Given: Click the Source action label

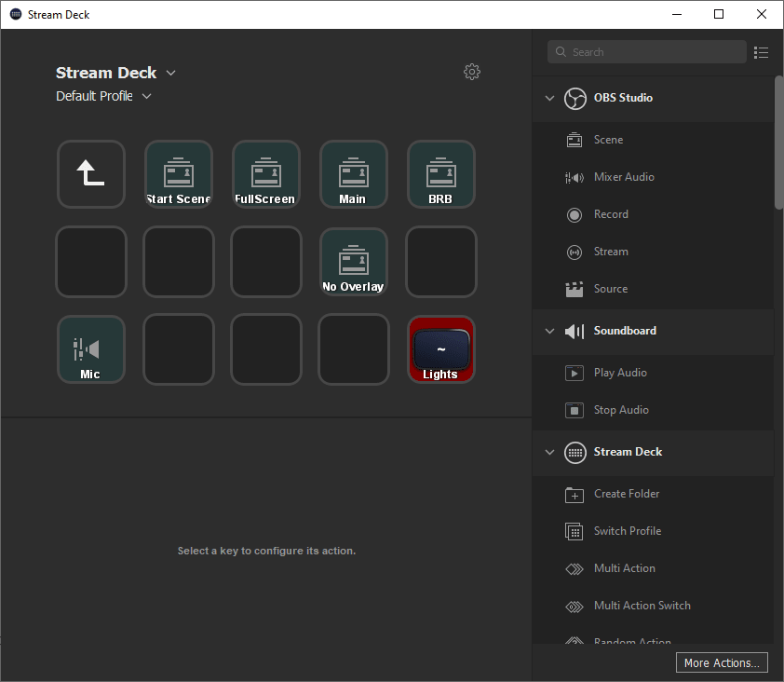Looking at the screenshot, I should point(611,289).
